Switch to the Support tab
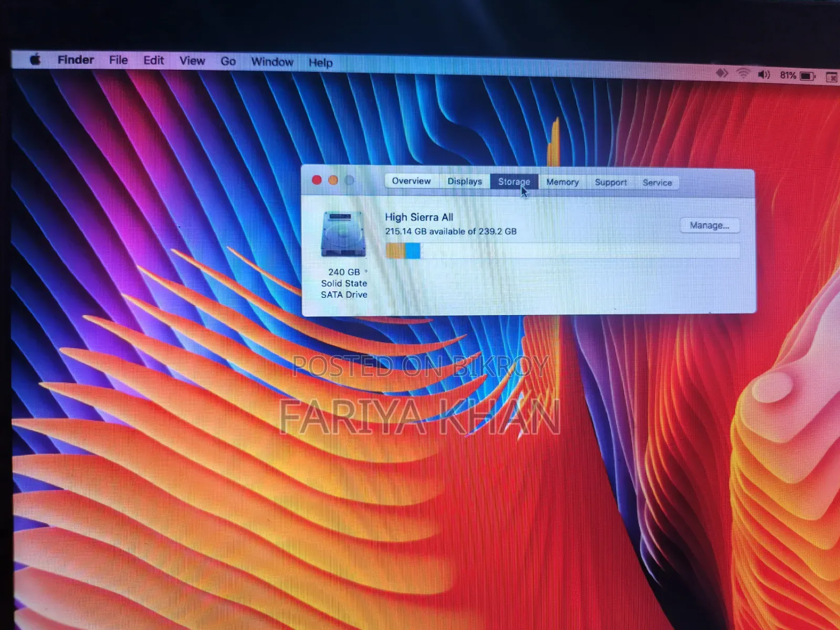Viewport: 840px width, 630px height. pos(611,182)
